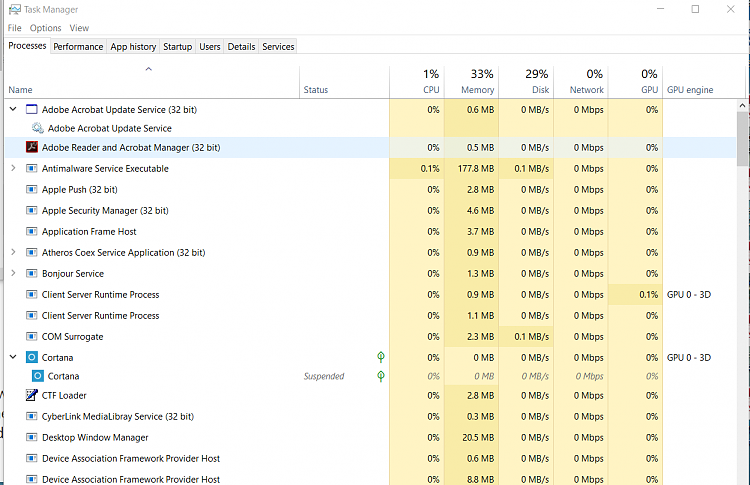
Task: Switch to the Details tab
Action: click(x=241, y=46)
